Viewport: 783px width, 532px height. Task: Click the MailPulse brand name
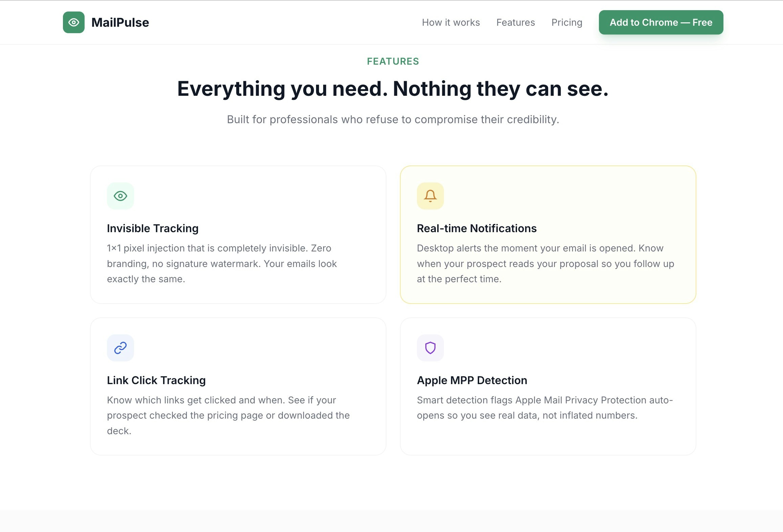(x=120, y=22)
